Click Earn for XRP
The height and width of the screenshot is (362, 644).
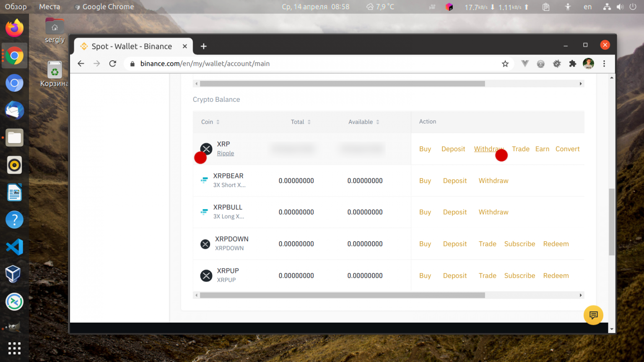pos(542,149)
